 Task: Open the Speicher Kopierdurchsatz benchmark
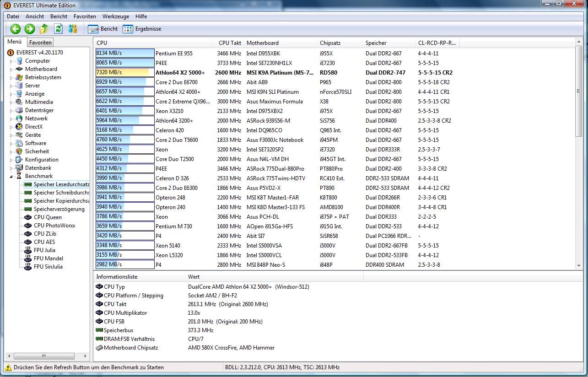click(x=62, y=201)
